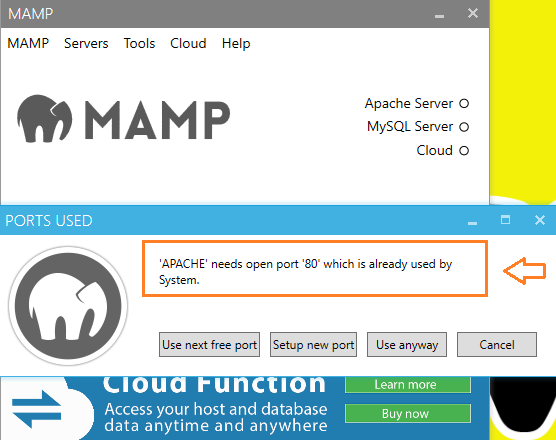The height and width of the screenshot is (440, 556).
Task: Click the MySQL Server status indicator
Action: click(464, 127)
